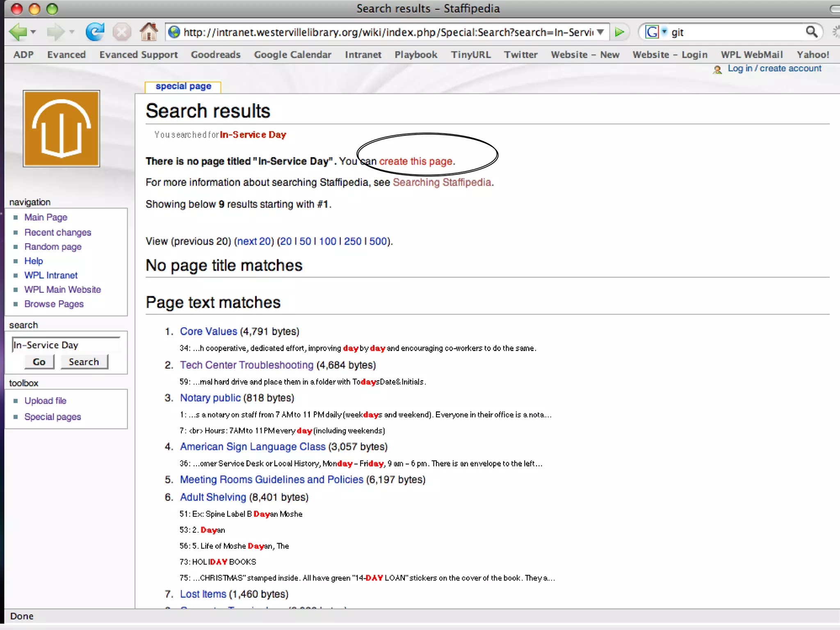Select the special page tab
Viewport: 840px width, 630px height.
183,86
